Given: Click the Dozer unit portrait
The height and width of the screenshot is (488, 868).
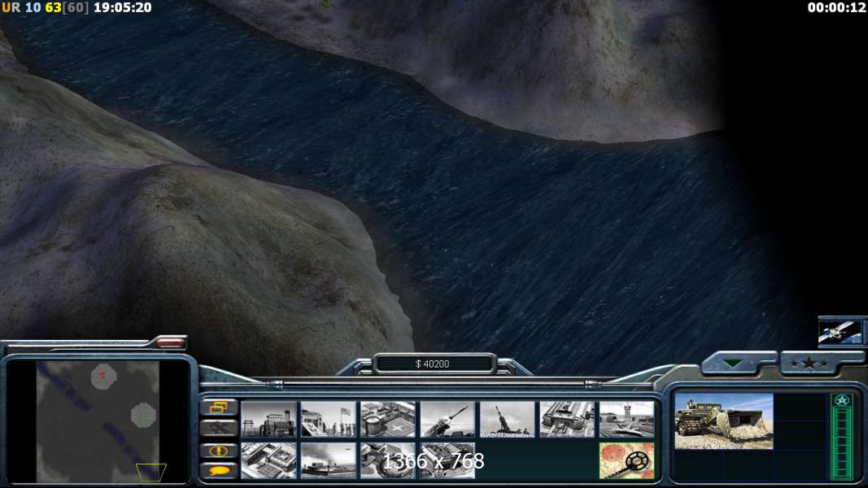Looking at the screenshot, I should coord(724,421).
